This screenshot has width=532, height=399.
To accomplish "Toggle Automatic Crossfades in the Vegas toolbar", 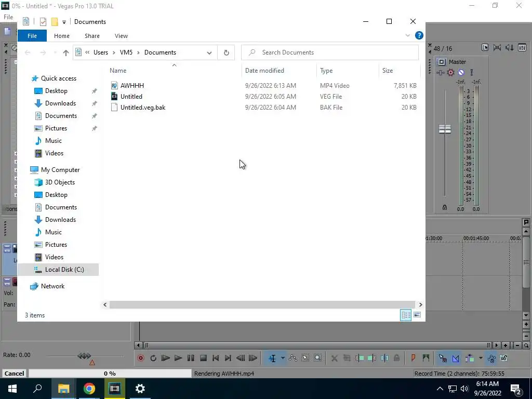I will click(x=456, y=358).
